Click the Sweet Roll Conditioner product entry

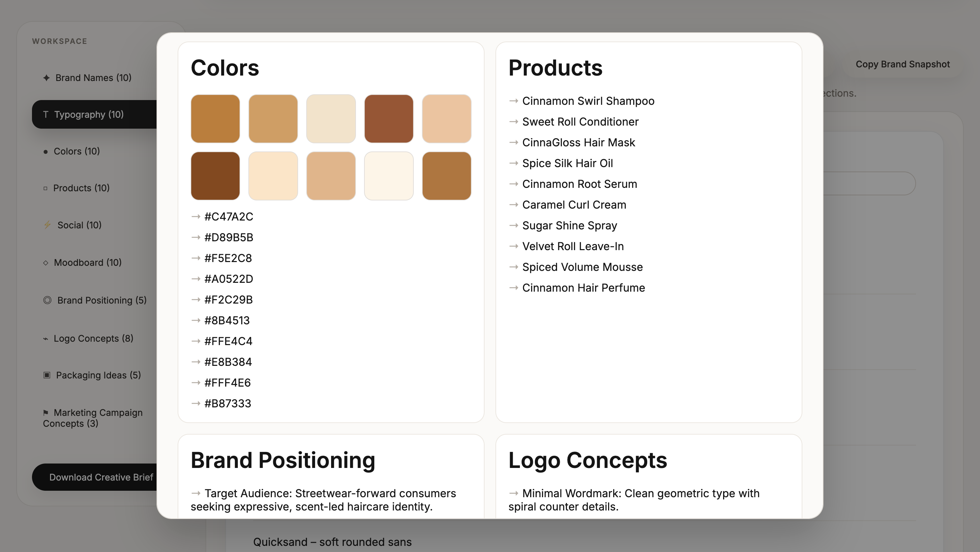(x=580, y=122)
